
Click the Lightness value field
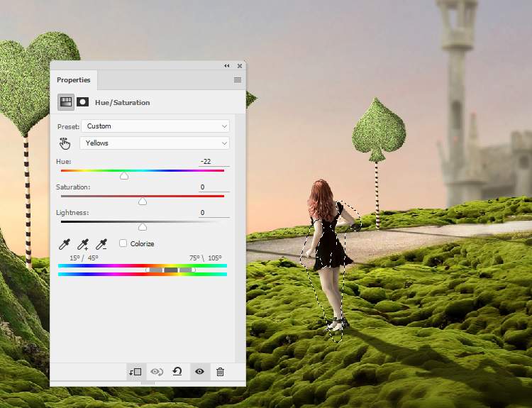click(x=213, y=213)
